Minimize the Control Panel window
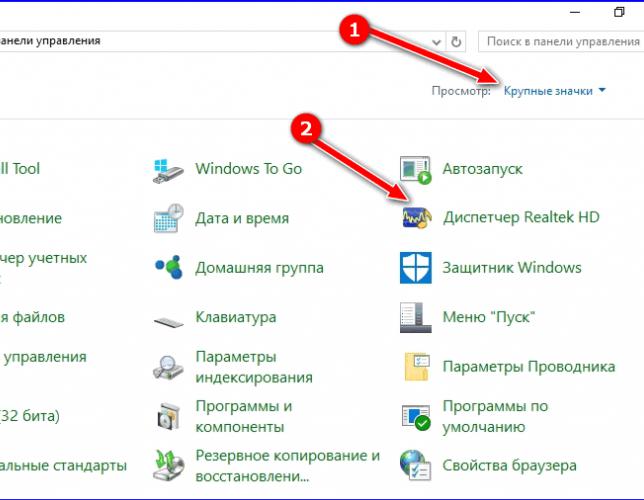 click(575, 12)
